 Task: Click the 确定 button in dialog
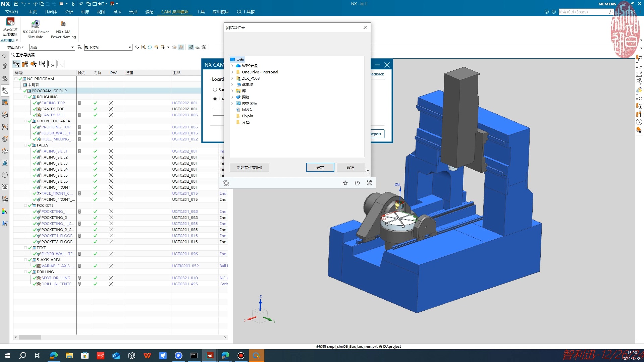click(320, 168)
